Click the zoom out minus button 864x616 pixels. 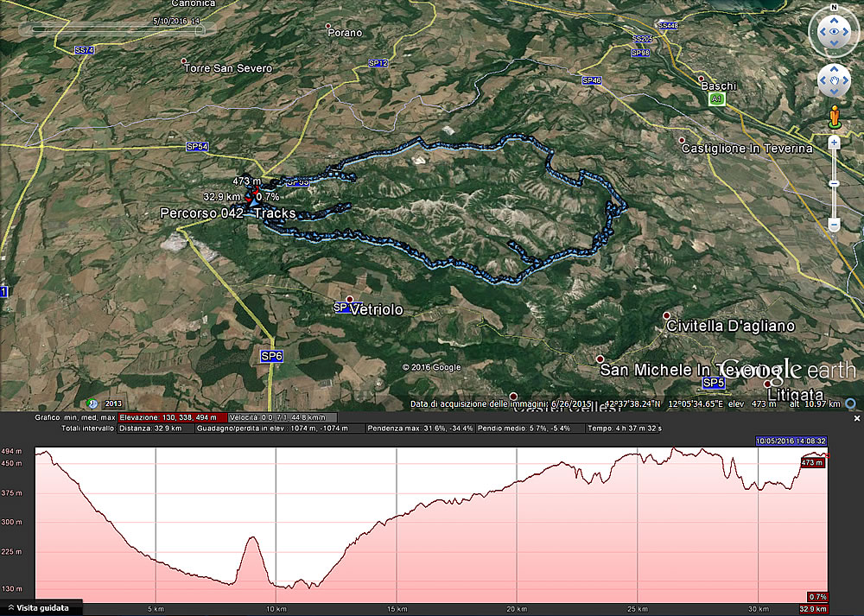pyautogui.click(x=834, y=225)
